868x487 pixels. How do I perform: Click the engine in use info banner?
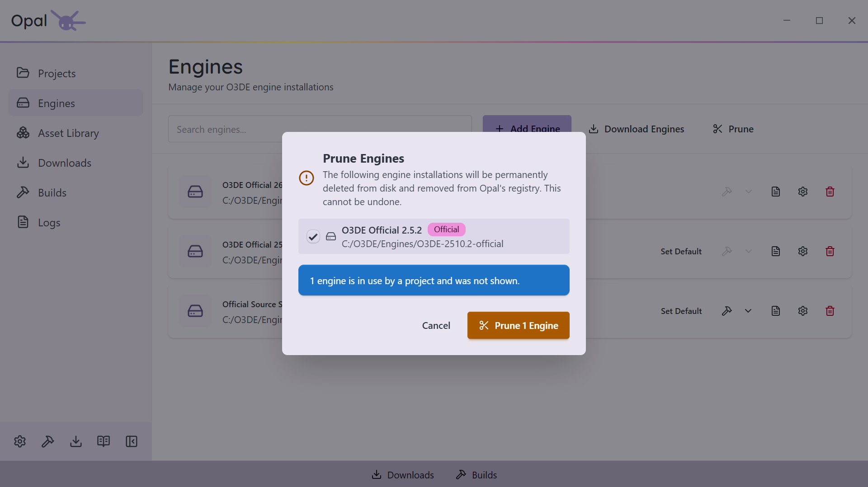[434, 280]
